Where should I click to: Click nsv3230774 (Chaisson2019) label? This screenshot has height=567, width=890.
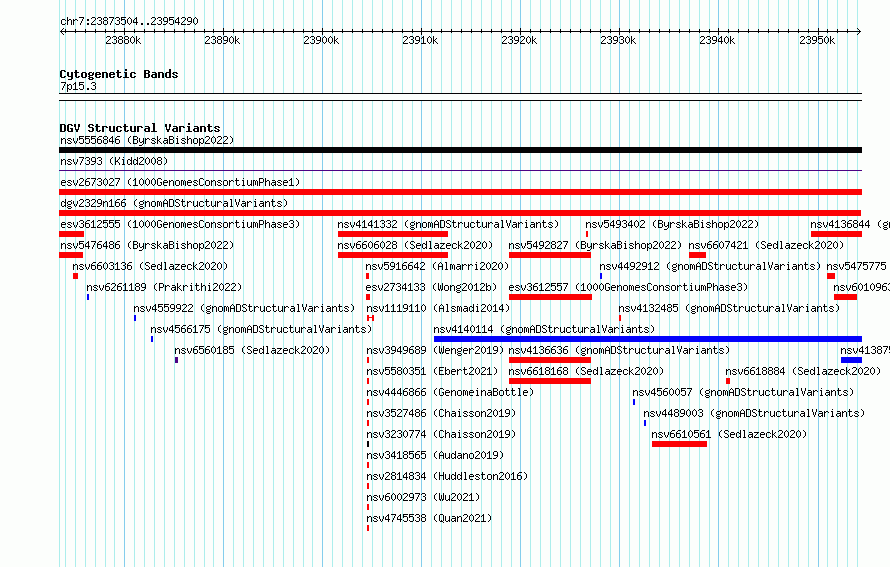tap(441, 434)
